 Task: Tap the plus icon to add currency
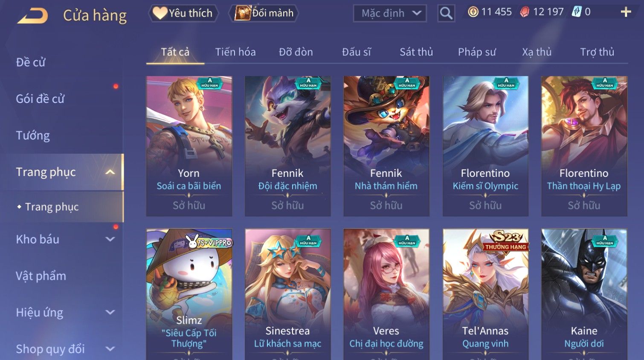pos(626,12)
